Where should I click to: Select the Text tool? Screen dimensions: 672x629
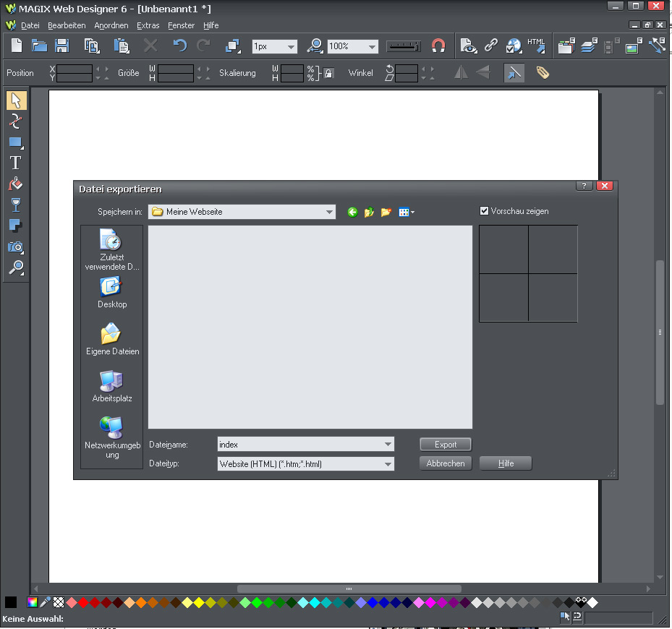[16, 163]
